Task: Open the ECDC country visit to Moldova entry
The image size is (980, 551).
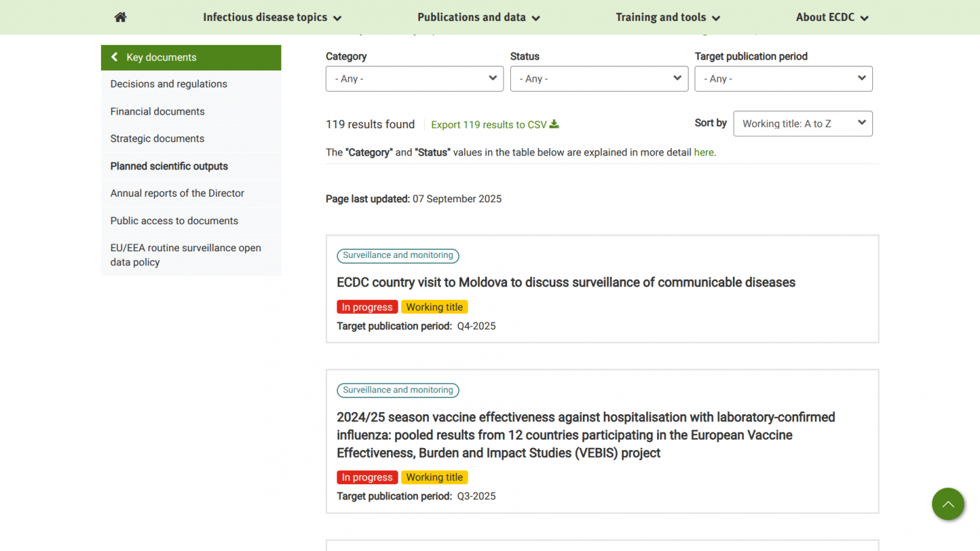Action: tap(565, 282)
